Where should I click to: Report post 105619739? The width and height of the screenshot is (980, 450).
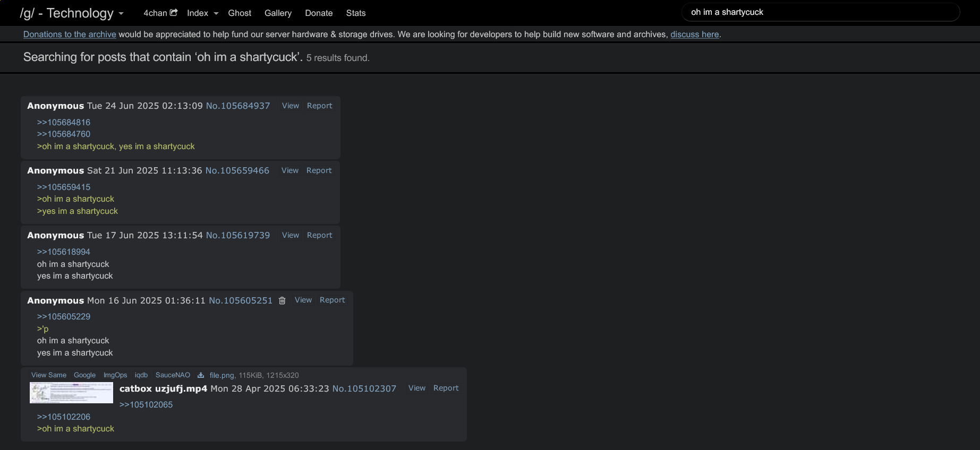pyautogui.click(x=320, y=235)
